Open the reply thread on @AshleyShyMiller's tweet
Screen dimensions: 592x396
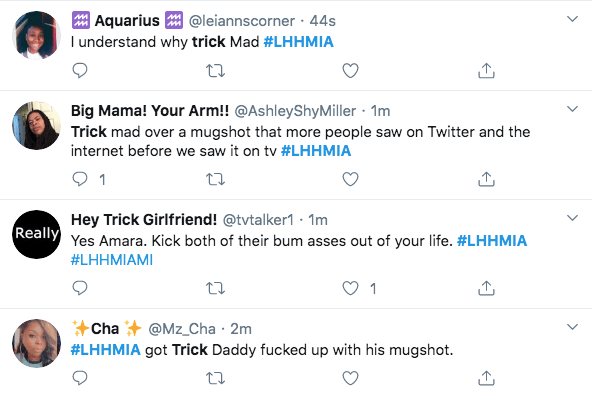80,179
